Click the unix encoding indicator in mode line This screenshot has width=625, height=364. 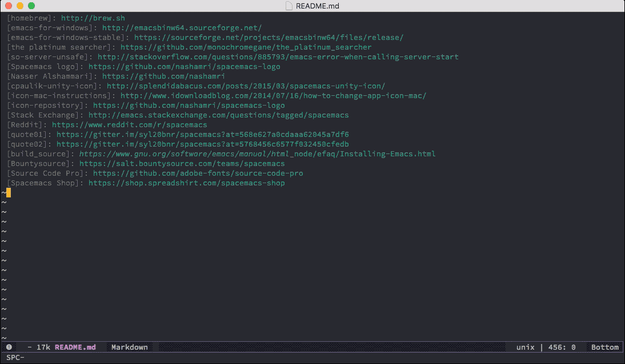(524, 347)
